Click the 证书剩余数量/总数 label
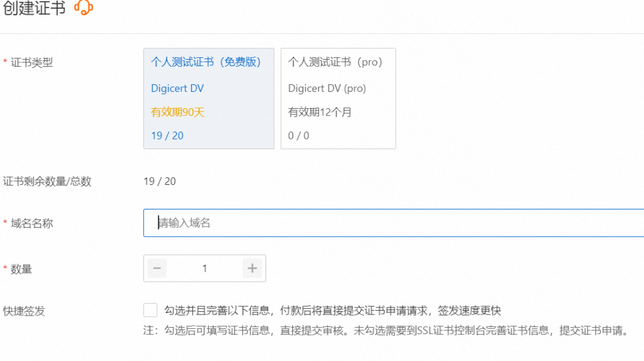This screenshot has height=361, width=644. pos(47,182)
